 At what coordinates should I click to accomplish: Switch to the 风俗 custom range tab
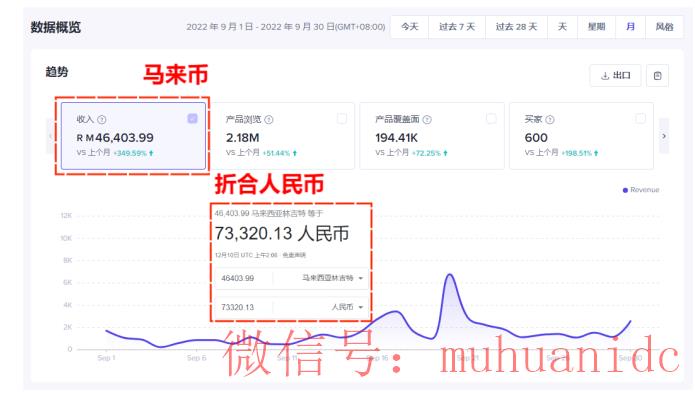click(664, 27)
